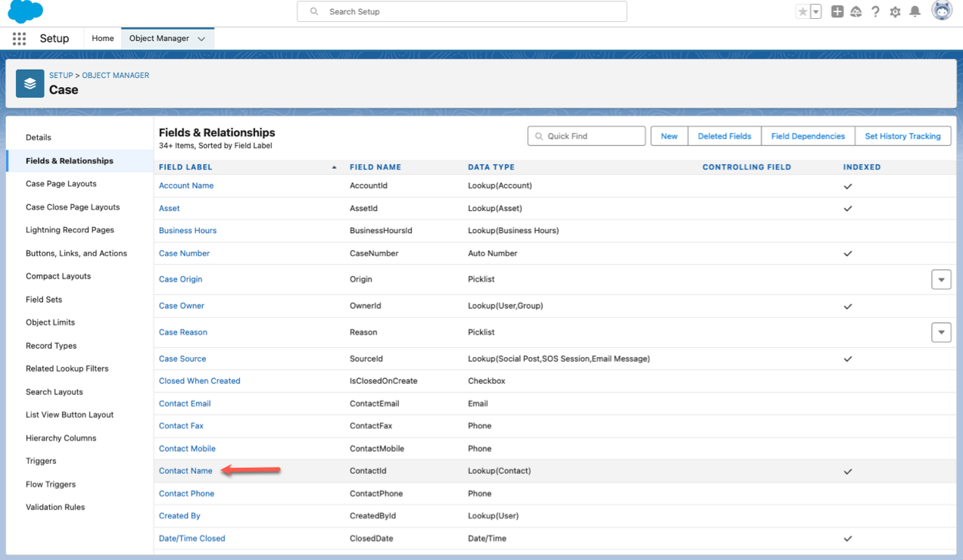
Task: Open the Case Origin row action dropdown
Action: (x=941, y=279)
